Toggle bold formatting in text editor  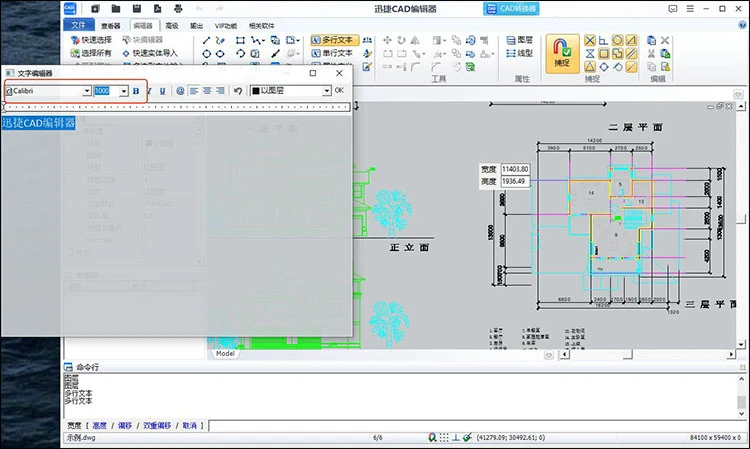point(136,90)
